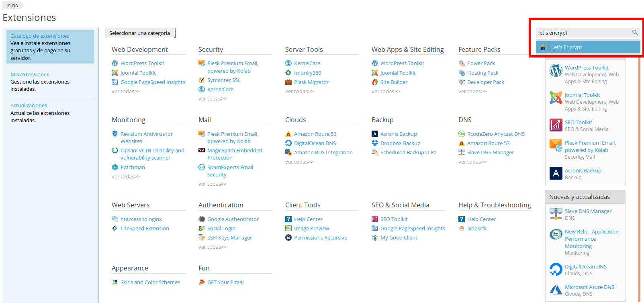Click the DigitalOcean DNS icon in Nuevas y actualizadas
644x303 pixels.
556,269
